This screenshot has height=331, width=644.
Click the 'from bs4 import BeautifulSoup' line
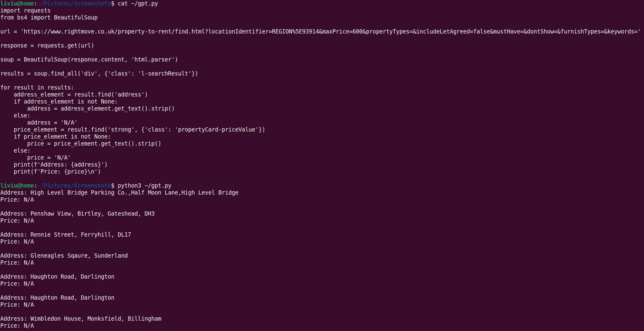(x=49, y=18)
